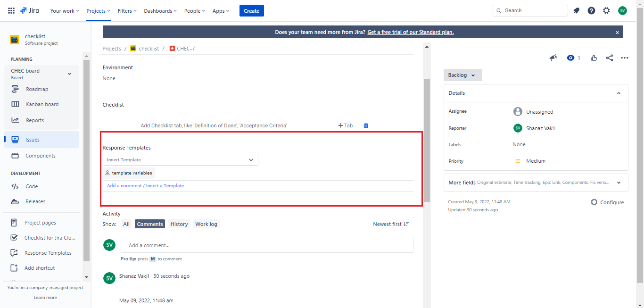Show All activity tab
The height and width of the screenshot is (308, 644).
point(126,224)
